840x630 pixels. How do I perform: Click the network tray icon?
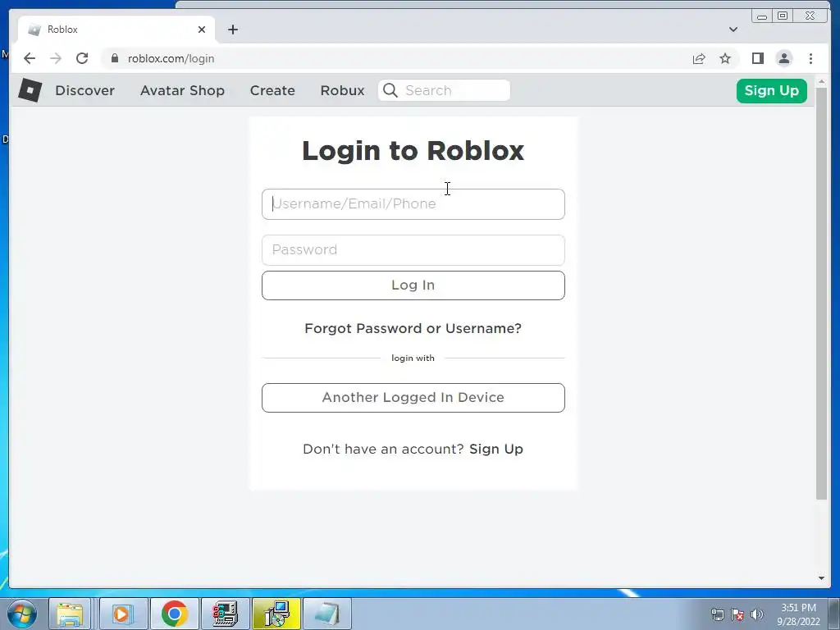click(x=717, y=614)
